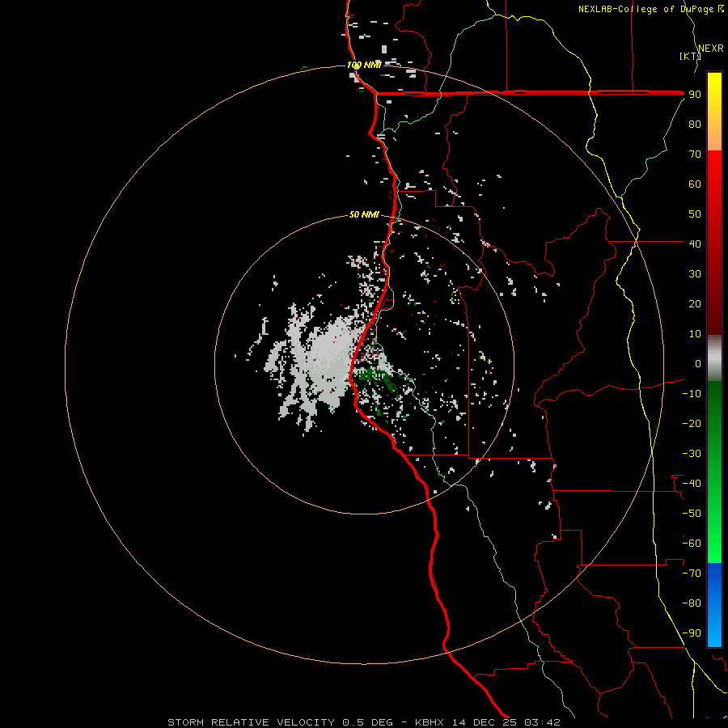Select the yellow-orange top segment of the velocity color bar
The image size is (728, 728).
coord(714,112)
